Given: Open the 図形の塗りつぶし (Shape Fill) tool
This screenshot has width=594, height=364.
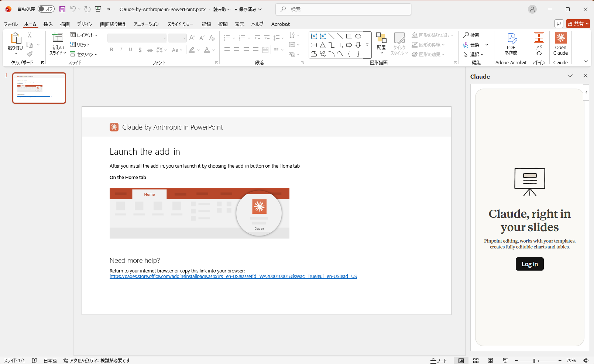Looking at the screenshot, I should coord(432,35).
